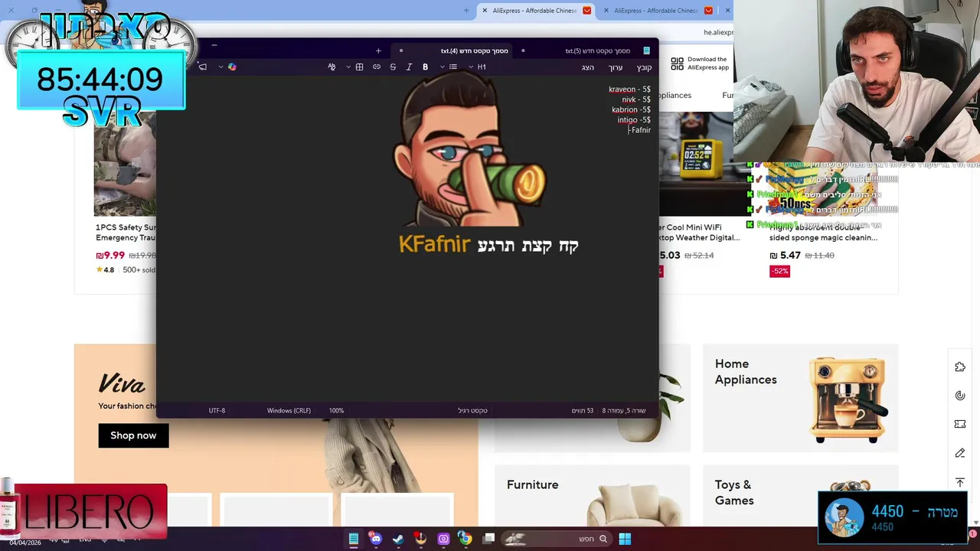The width and height of the screenshot is (980, 551).
Task: Click the 53 תווים character count
Action: [x=583, y=411]
